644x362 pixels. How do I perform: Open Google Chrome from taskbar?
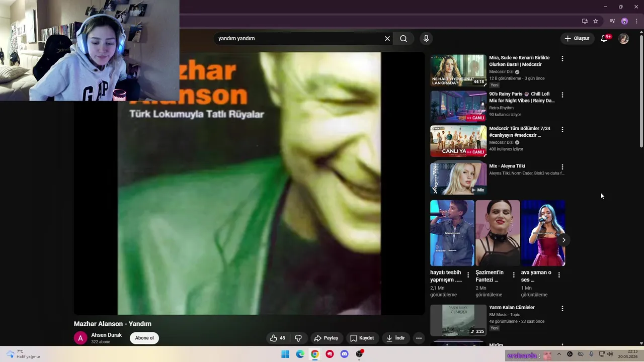click(x=314, y=354)
